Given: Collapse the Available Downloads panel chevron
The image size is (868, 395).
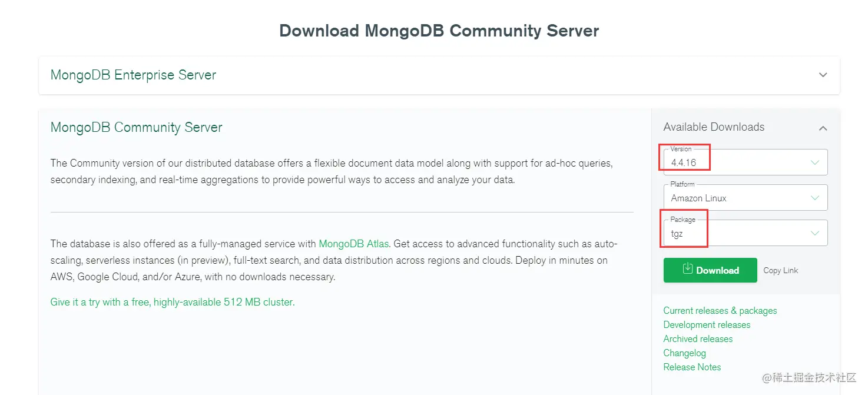Looking at the screenshot, I should tap(823, 128).
